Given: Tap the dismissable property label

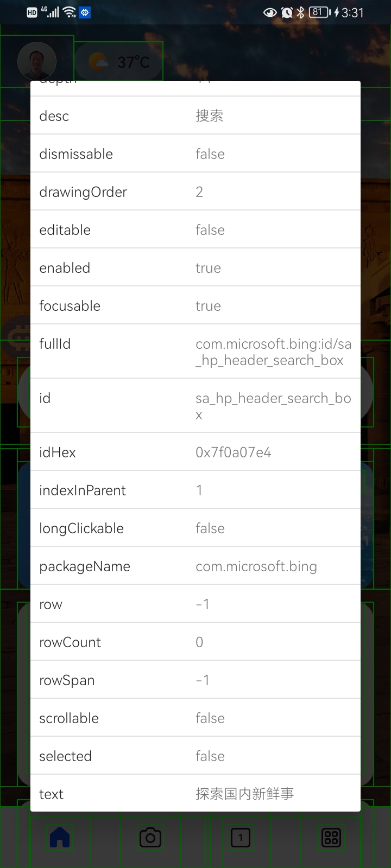Looking at the screenshot, I should point(76,154).
